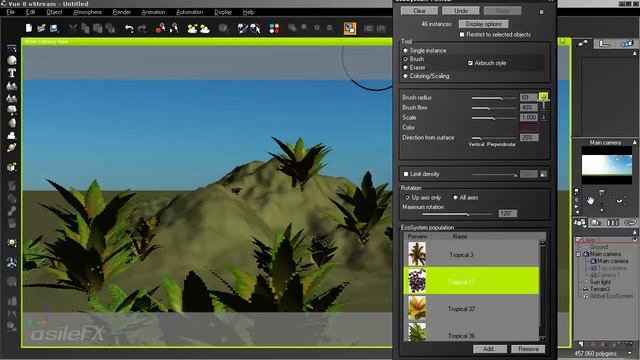Add 3D text with the T icon
The image size is (640, 360).
[12, 73]
